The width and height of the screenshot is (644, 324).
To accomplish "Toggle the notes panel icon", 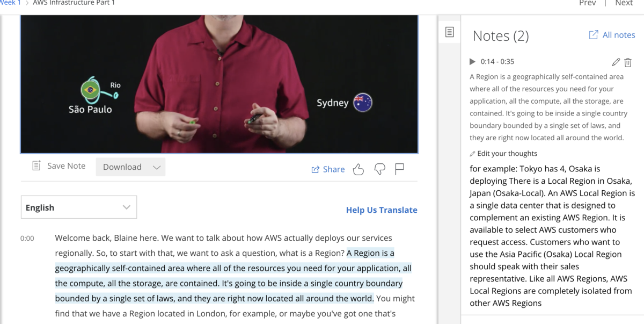I will click(x=450, y=32).
